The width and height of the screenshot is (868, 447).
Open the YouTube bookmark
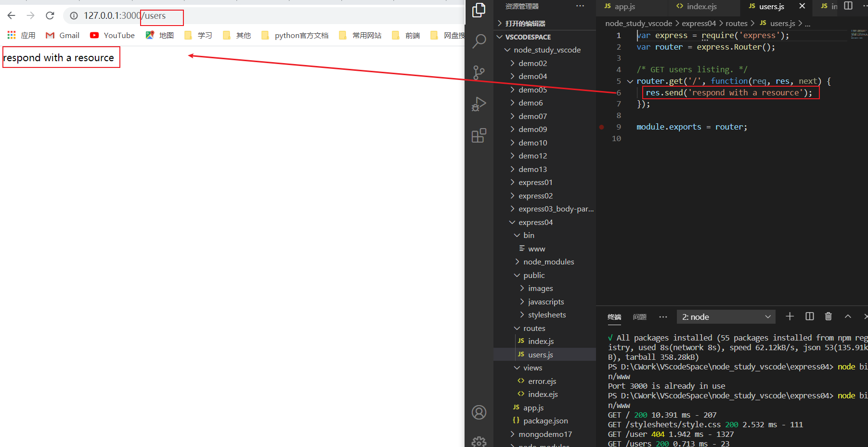click(x=113, y=35)
